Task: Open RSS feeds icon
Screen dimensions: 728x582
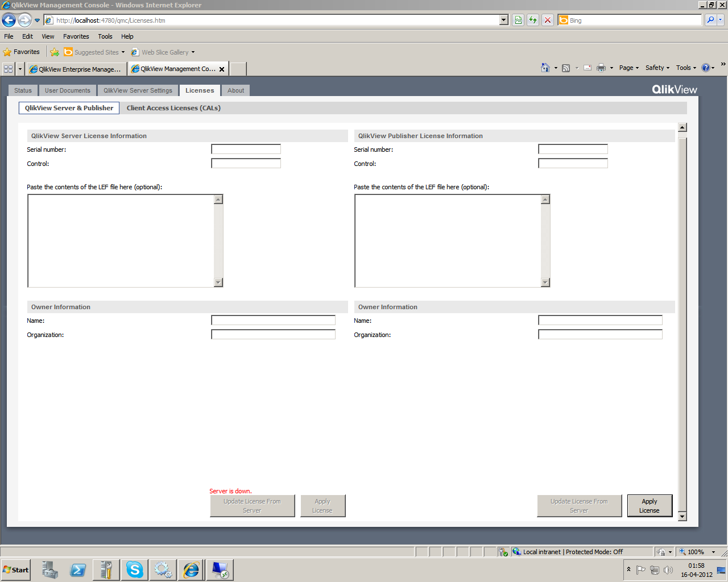Action: click(566, 68)
